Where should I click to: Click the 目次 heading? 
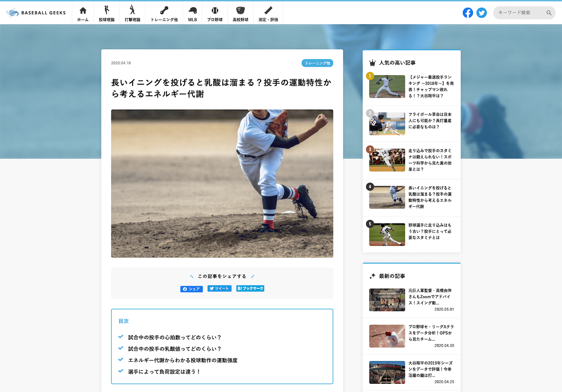coord(124,321)
